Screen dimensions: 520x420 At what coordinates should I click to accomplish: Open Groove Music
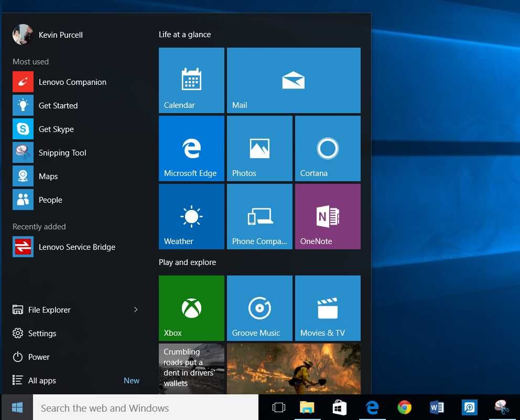259,308
